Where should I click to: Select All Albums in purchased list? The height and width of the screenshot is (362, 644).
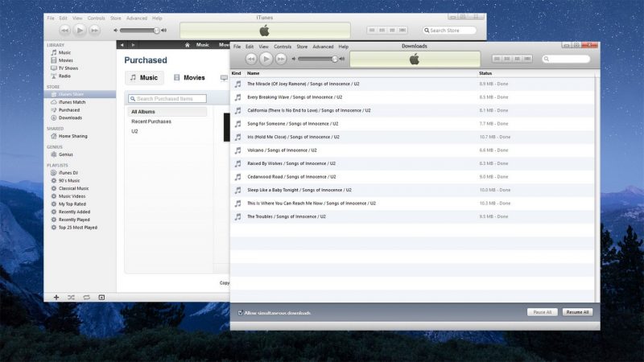coord(167,112)
